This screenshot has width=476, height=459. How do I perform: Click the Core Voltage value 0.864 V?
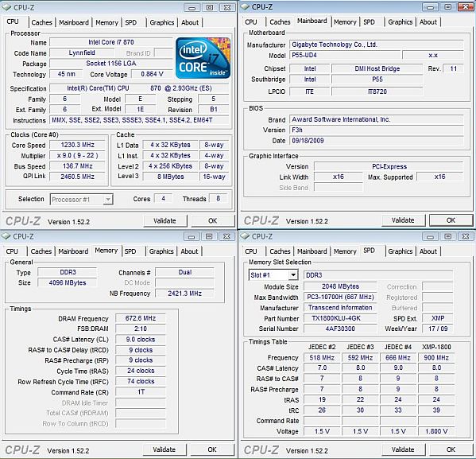point(152,74)
